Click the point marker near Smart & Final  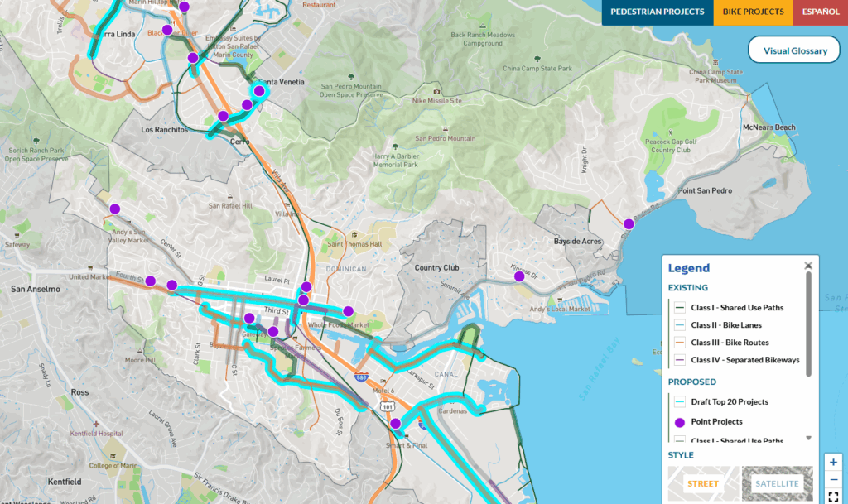[x=395, y=423]
